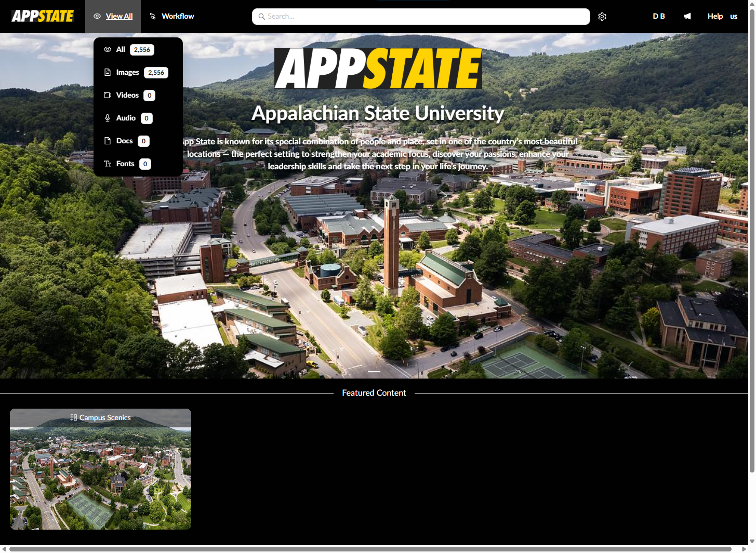
Task: Open the Campus Scenics featured thumbnail
Action: pos(100,469)
